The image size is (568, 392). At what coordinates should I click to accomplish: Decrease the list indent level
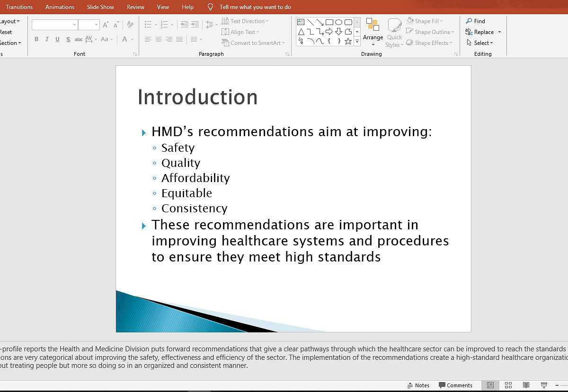tap(185, 25)
